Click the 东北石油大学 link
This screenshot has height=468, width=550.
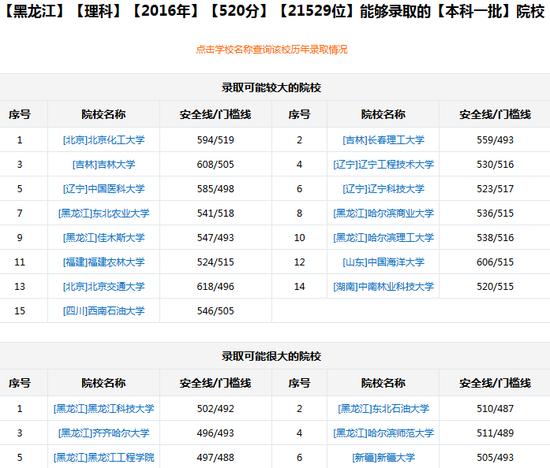(x=383, y=408)
